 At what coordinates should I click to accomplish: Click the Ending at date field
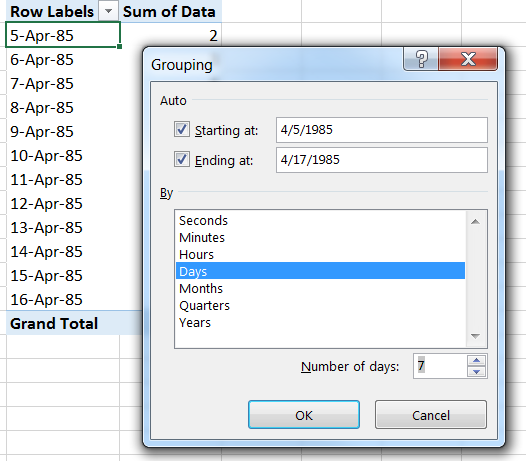[382, 160]
